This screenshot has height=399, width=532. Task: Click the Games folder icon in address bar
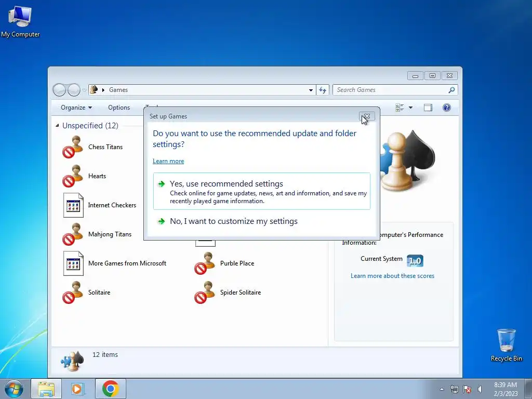[94, 89]
